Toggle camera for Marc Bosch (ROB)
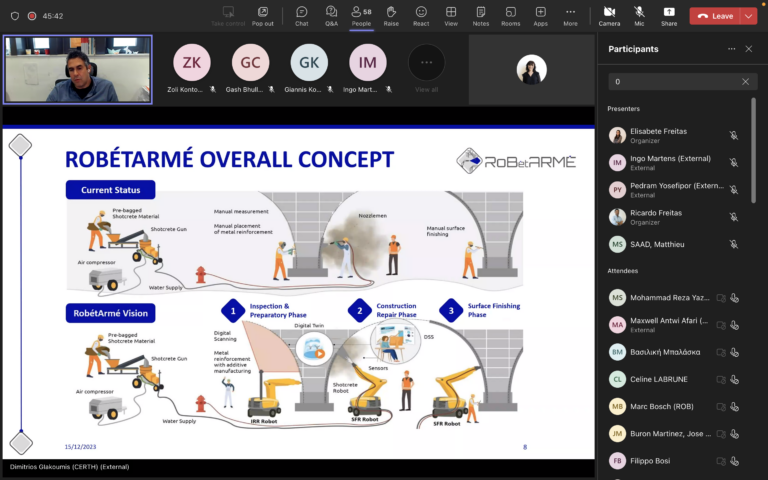Screen dimensions: 768x480 coord(720,406)
